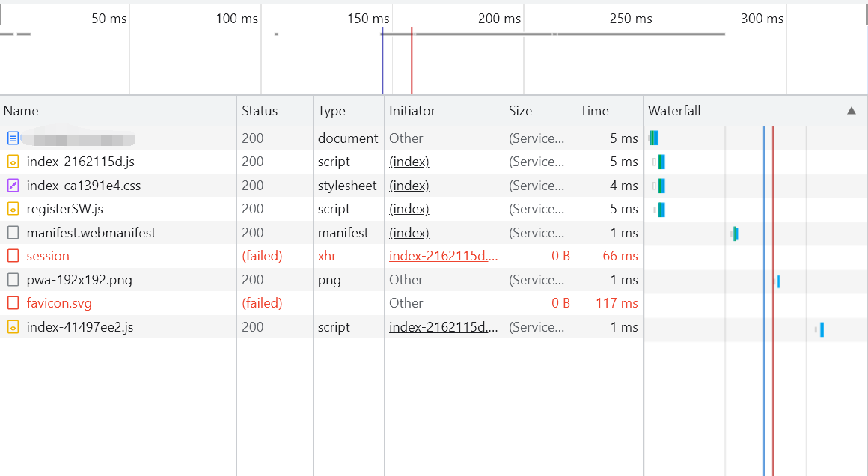Click the 200 ms mark in timeline overview
Screen dimensions: 868x476
click(x=499, y=19)
